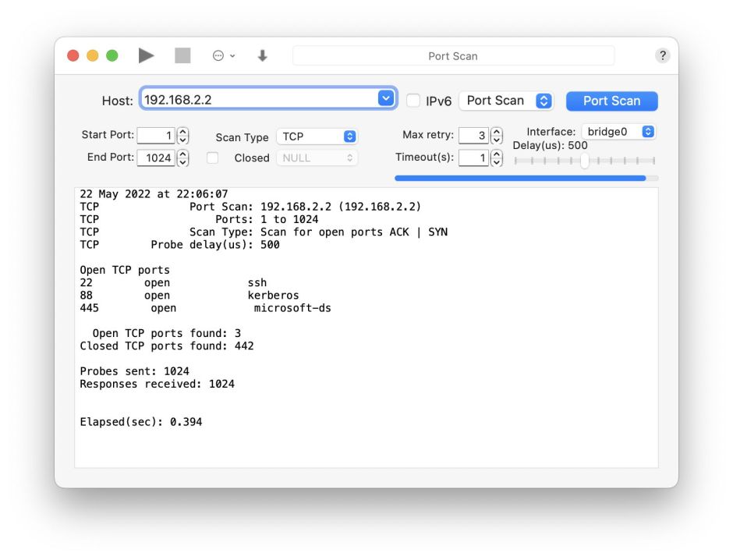Click the Max retry stepper arrows
Viewport: 733px width, 560px height.
point(496,136)
